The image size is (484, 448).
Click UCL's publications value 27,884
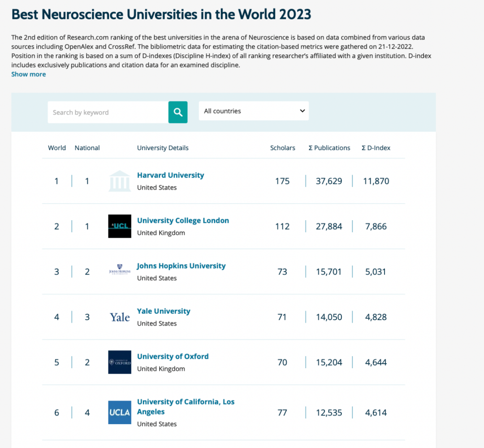329,226
